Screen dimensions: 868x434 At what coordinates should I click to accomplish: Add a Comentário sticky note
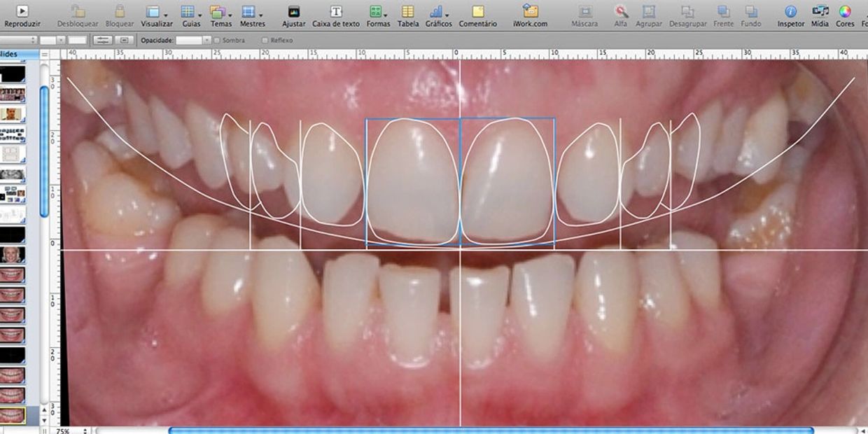(477, 12)
